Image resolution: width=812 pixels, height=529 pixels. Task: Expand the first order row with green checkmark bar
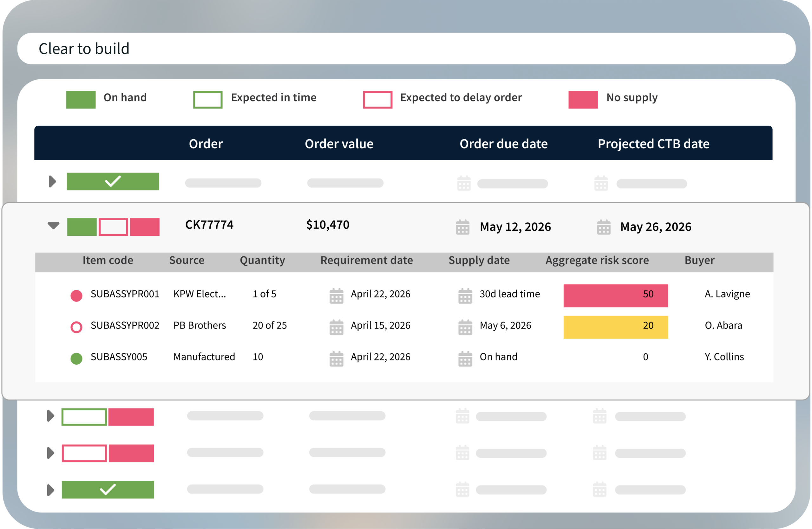pyautogui.click(x=52, y=182)
